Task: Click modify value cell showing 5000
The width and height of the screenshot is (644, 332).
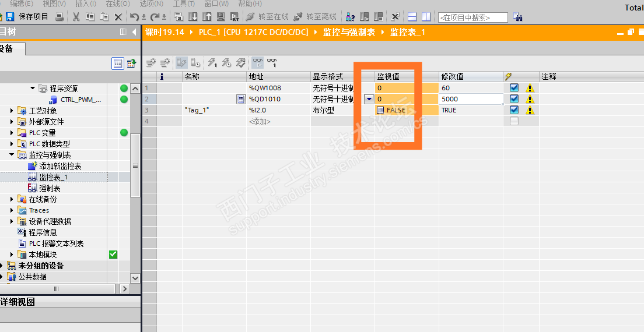Action: (x=471, y=99)
